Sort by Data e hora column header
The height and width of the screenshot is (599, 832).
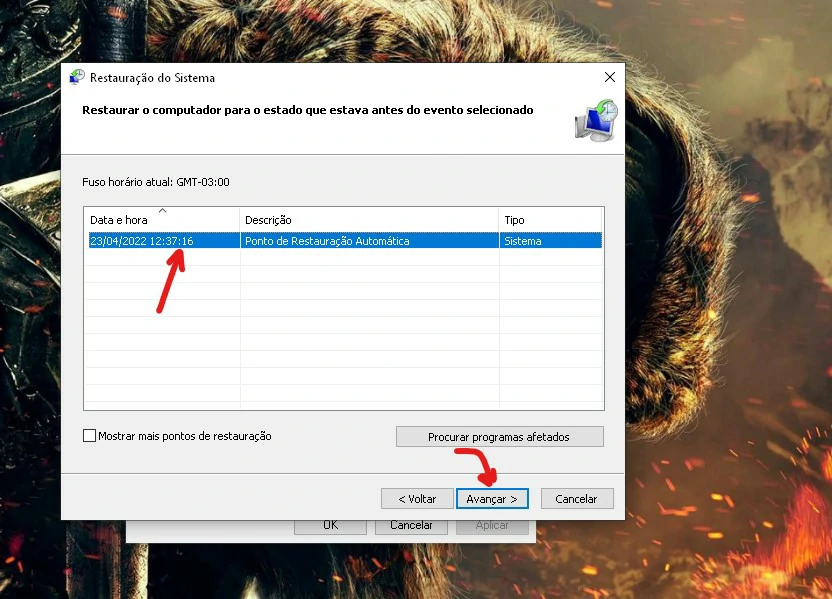162,220
